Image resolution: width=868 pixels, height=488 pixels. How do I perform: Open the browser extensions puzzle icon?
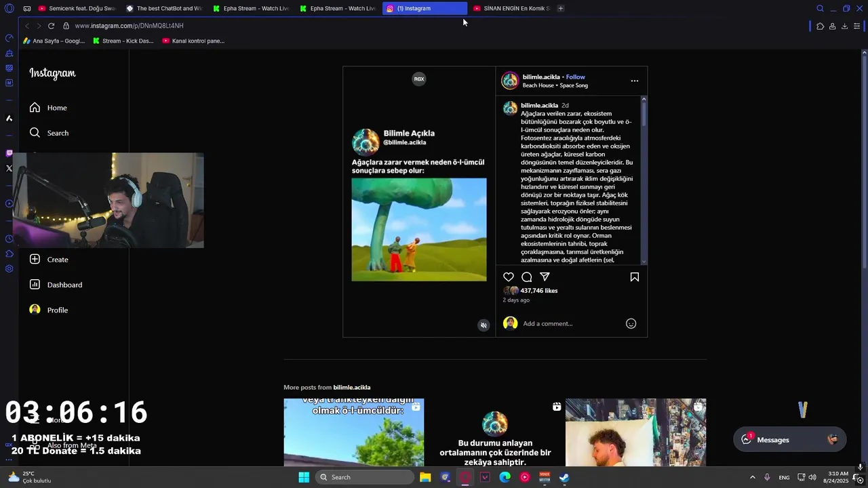(x=820, y=26)
